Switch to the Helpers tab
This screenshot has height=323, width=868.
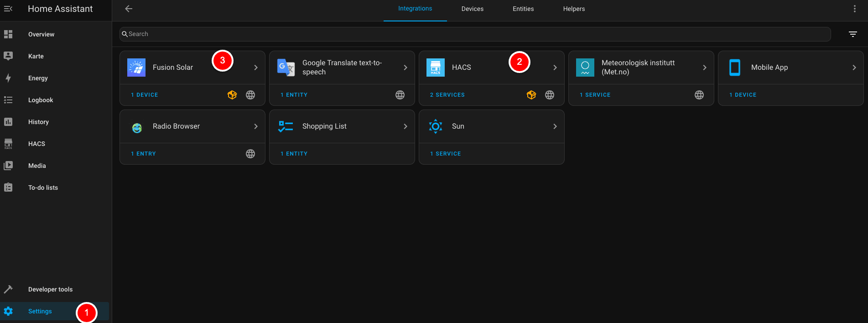[x=573, y=9]
